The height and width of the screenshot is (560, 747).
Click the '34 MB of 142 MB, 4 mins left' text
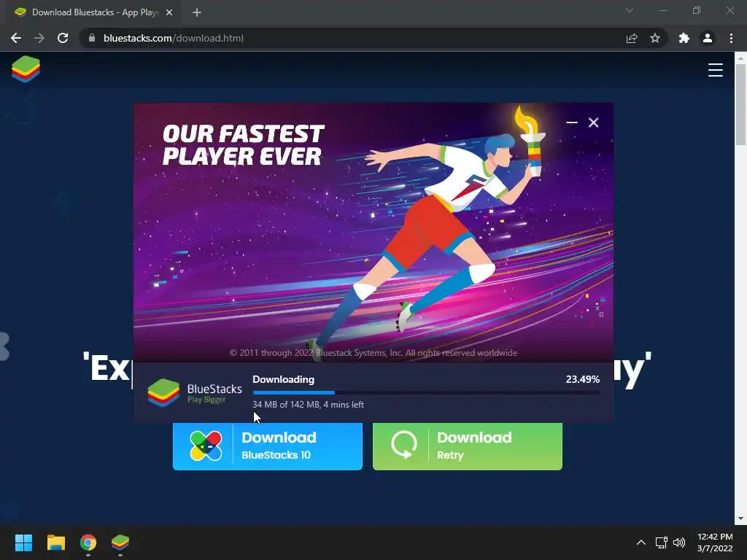tap(309, 404)
